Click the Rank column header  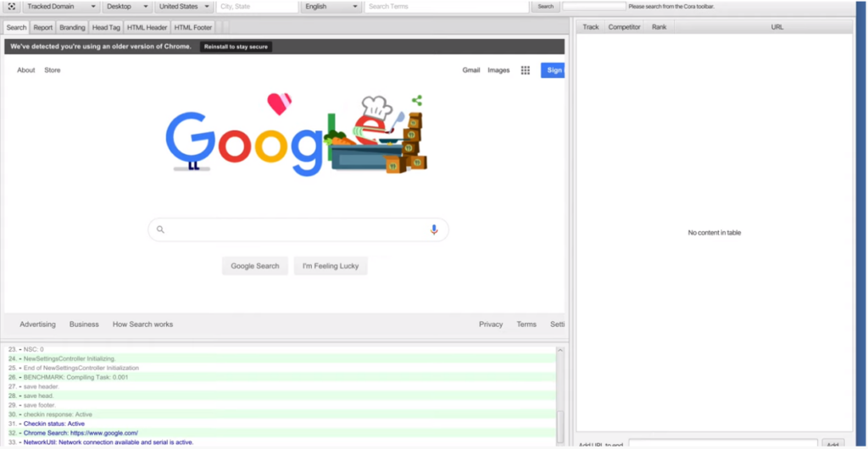659,26
